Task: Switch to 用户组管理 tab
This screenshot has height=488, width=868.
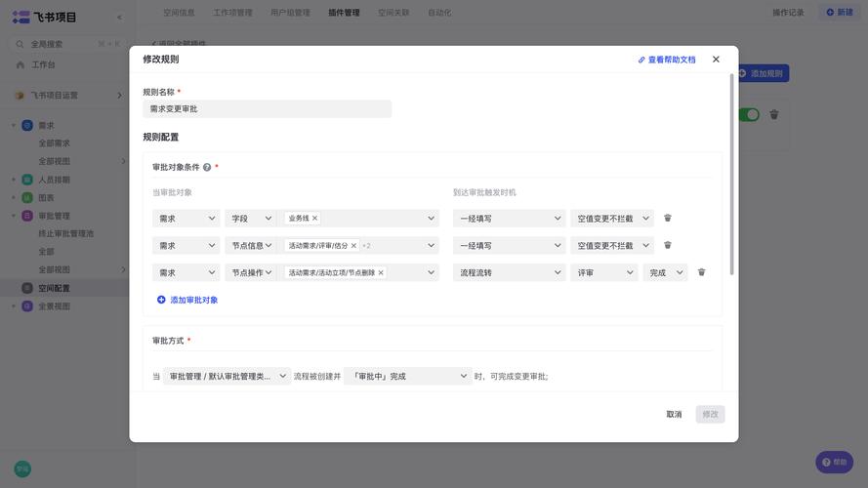Action: click(290, 12)
